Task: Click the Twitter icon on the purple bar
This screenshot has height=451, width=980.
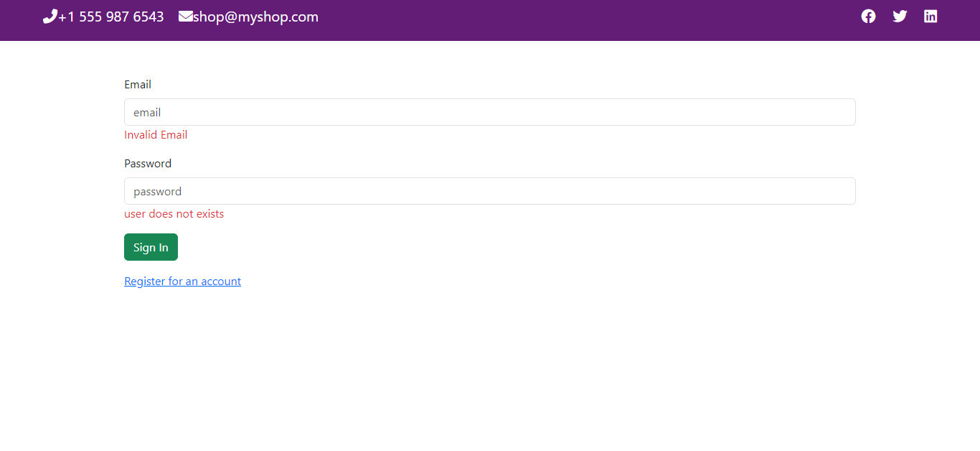Action: click(900, 16)
